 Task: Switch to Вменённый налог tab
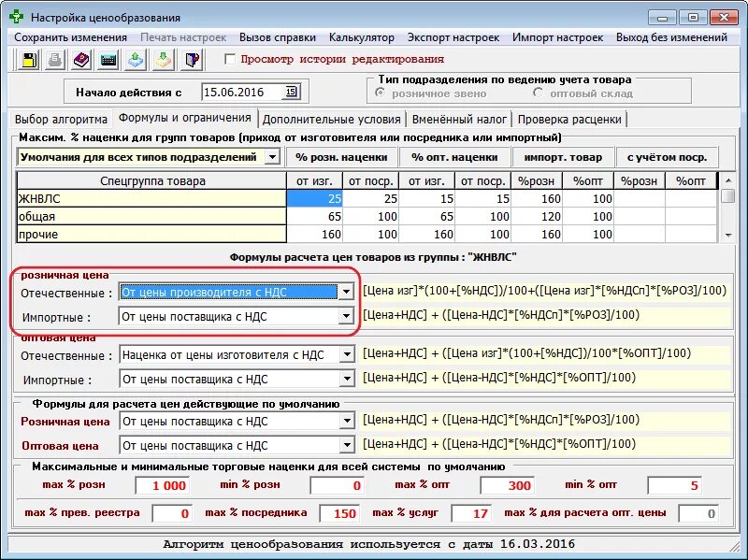pos(459,120)
